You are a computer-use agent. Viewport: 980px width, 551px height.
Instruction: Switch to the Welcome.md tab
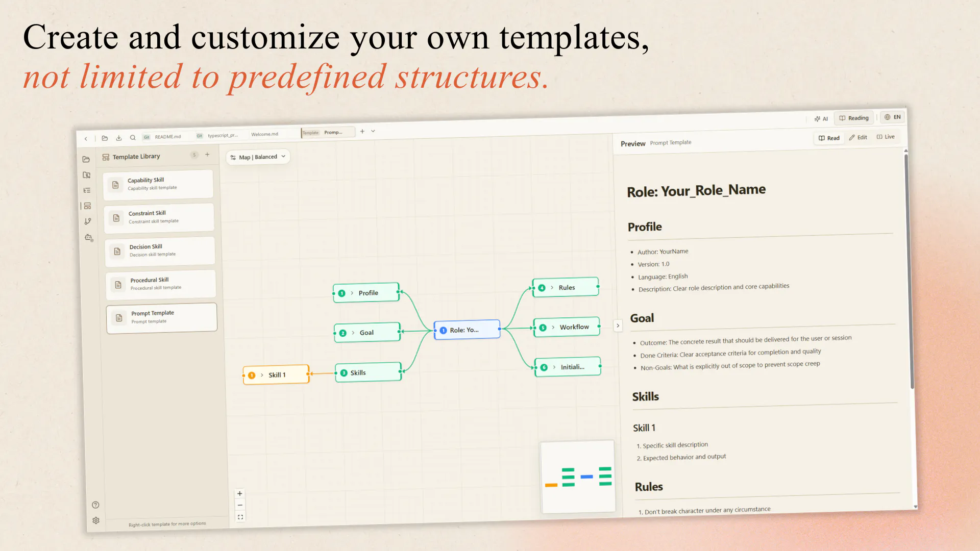pos(264,134)
